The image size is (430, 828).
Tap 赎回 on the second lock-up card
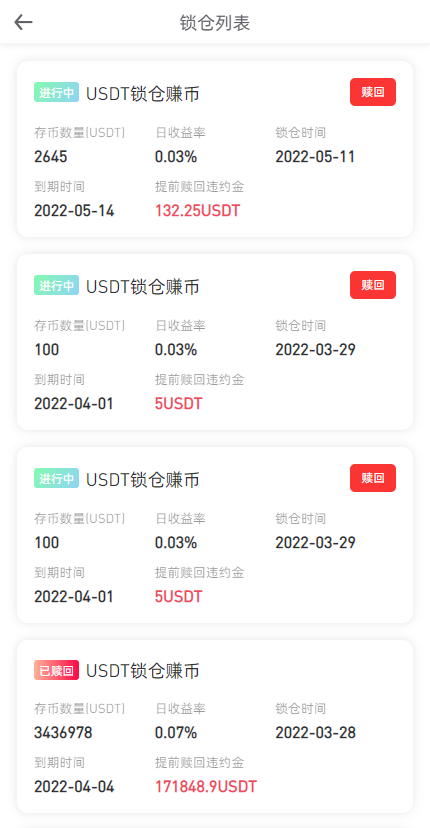372,285
